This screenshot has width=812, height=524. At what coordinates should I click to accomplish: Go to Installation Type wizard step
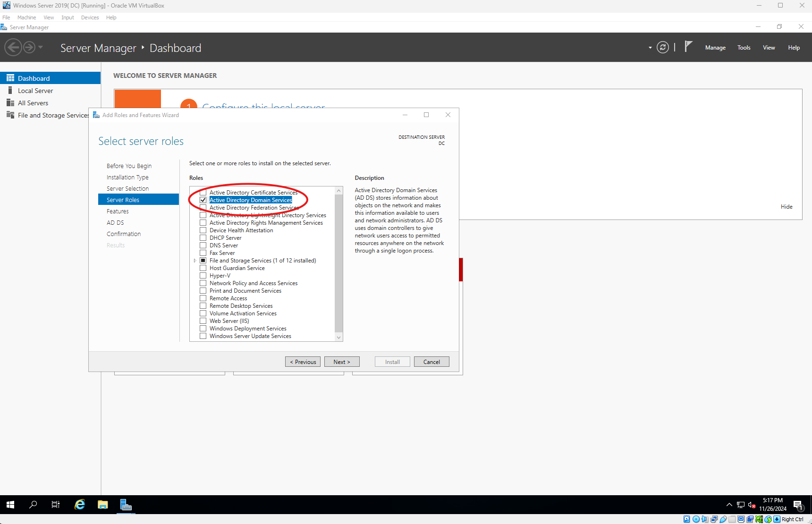click(x=127, y=177)
